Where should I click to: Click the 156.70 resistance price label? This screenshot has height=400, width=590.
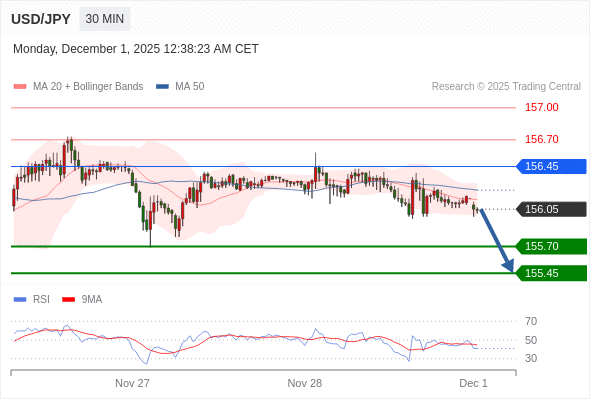pyautogui.click(x=541, y=139)
